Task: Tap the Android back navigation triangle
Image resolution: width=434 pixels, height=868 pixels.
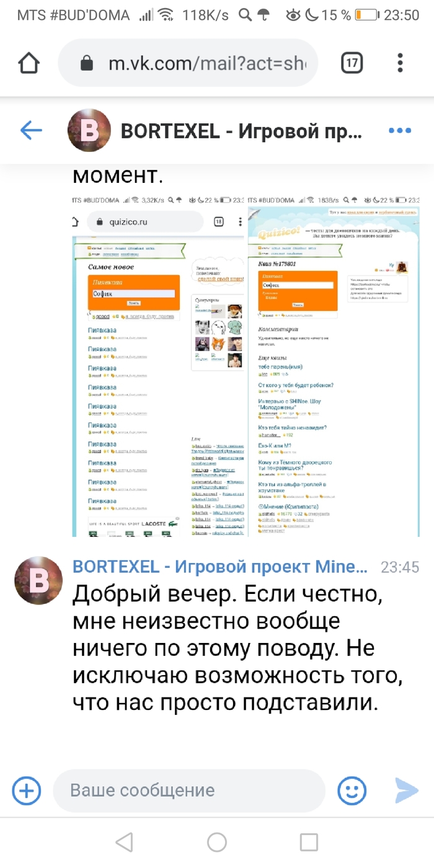Action: click(x=124, y=842)
